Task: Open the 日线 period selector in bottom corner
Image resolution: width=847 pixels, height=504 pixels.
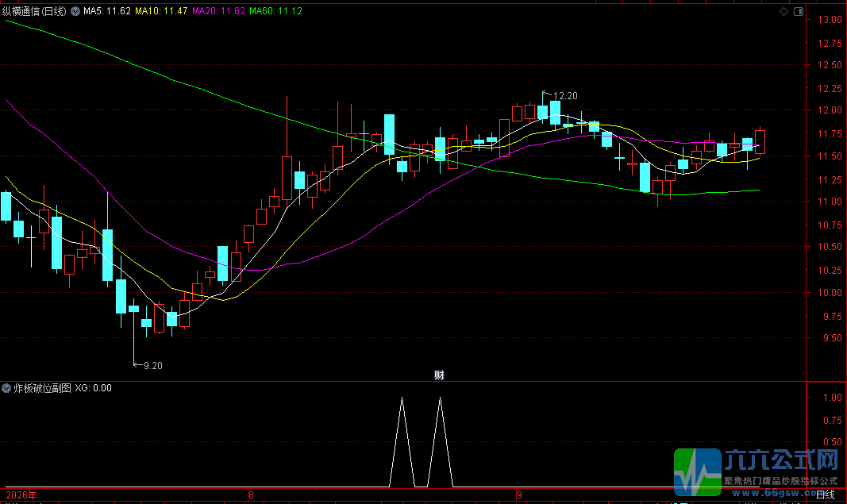Action: [825, 494]
